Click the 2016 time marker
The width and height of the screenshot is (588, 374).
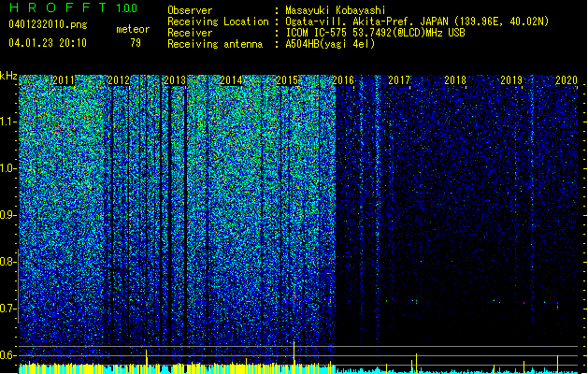coord(343,80)
